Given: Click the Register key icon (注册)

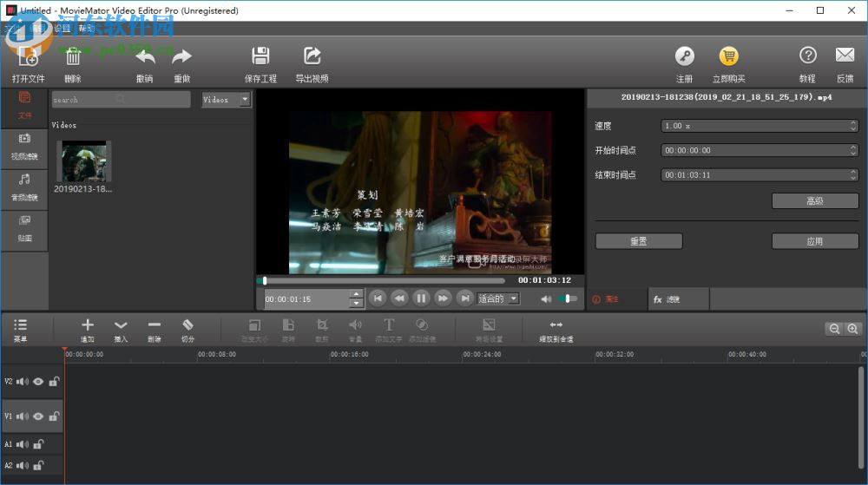Looking at the screenshot, I should pyautogui.click(x=685, y=56).
